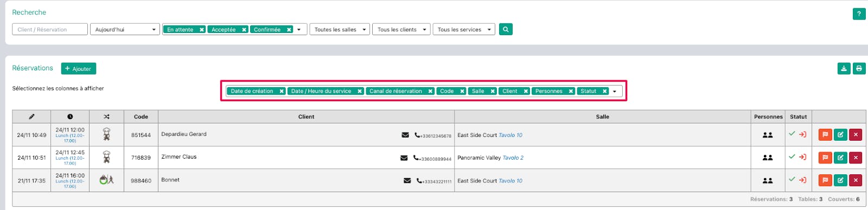Edit the Depardieu Gerard reservation
The width and height of the screenshot is (868, 210).
(x=840, y=135)
